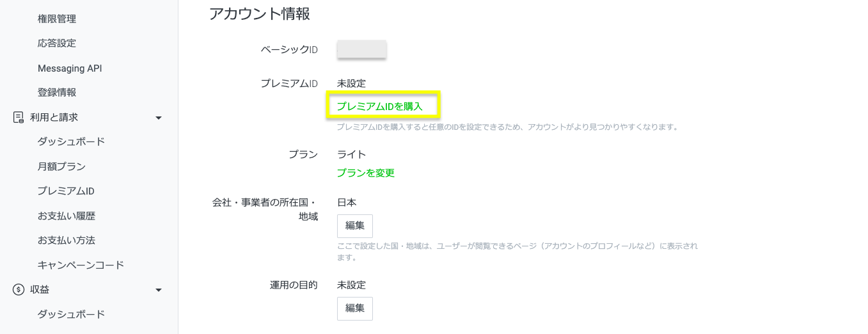Image resolution: width=868 pixels, height=334 pixels.
Task: Go to 応答設定 settings
Action: (57, 44)
